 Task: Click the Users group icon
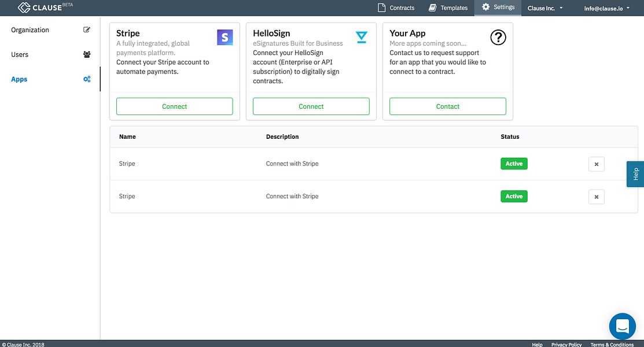point(87,54)
